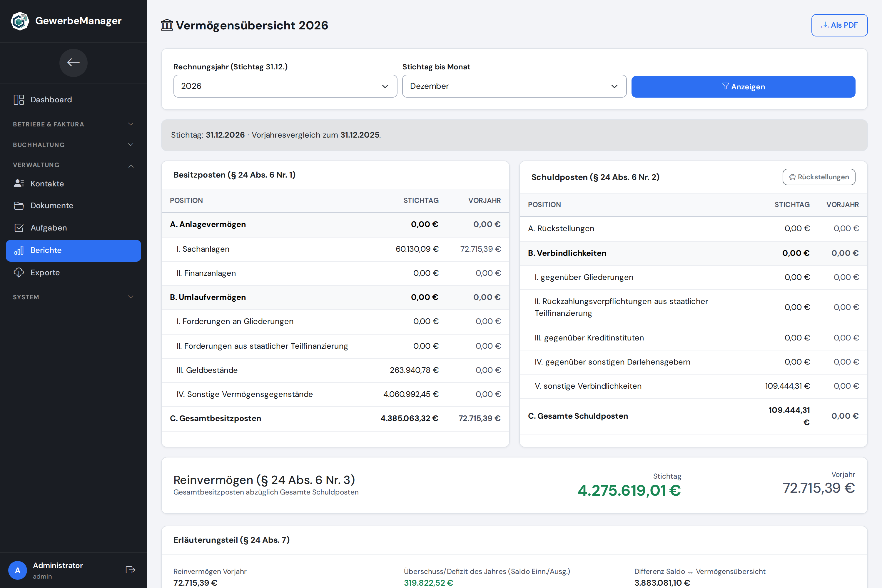Collapse sidebar with the back arrow button
882x588 pixels.
[x=73, y=63]
